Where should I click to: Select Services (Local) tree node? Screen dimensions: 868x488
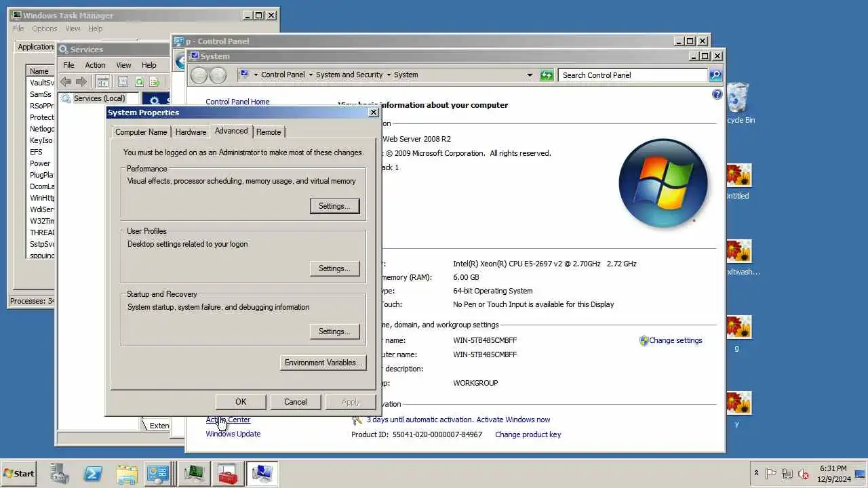pyautogui.click(x=99, y=98)
